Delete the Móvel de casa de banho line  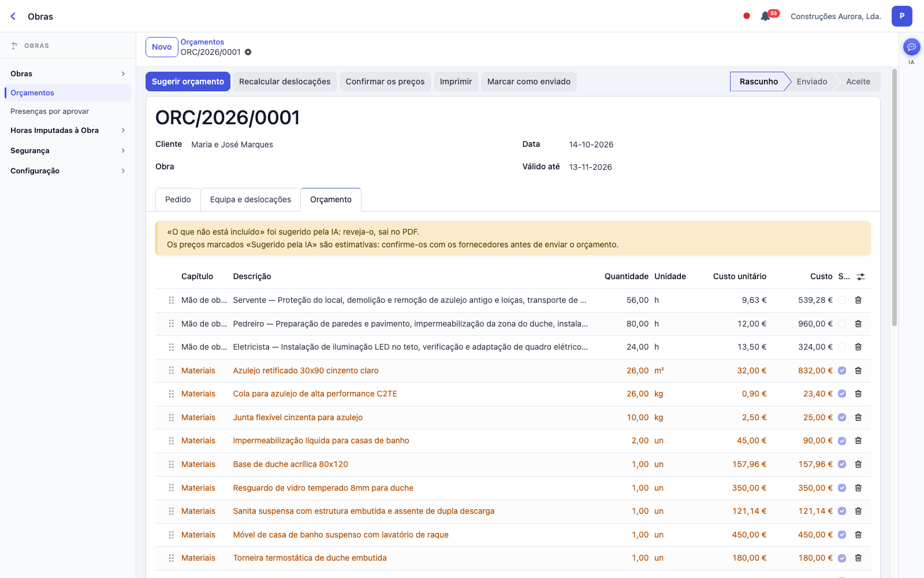858,535
